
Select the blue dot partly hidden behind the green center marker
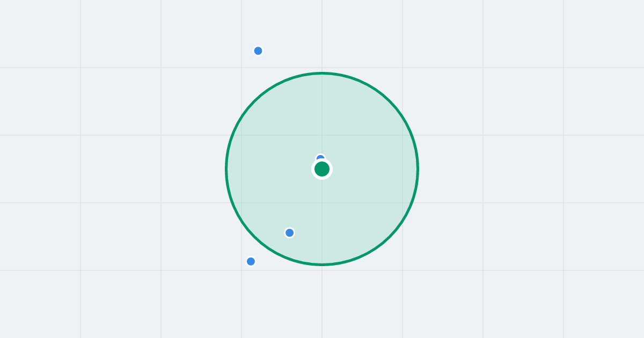(x=320, y=158)
